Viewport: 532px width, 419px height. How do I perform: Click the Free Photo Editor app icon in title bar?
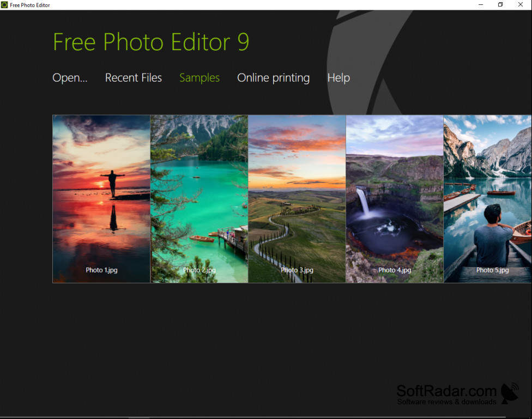click(4, 5)
